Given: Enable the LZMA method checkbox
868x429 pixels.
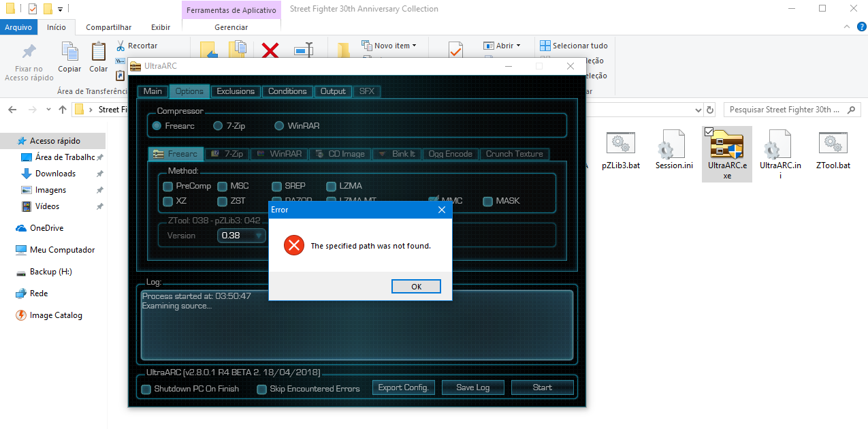Looking at the screenshot, I should click(331, 186).
